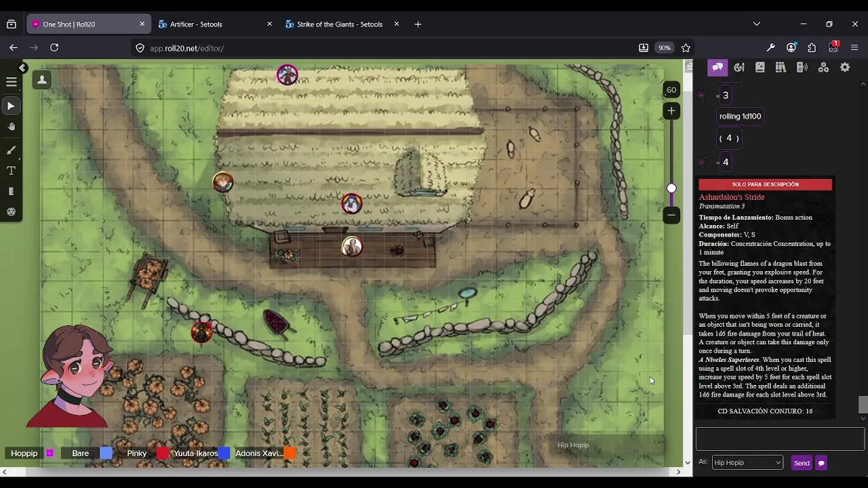Reload the Roll20 page
Viewport: 868px width, 488px height.
pyautogui.click(x=54, y=48)
